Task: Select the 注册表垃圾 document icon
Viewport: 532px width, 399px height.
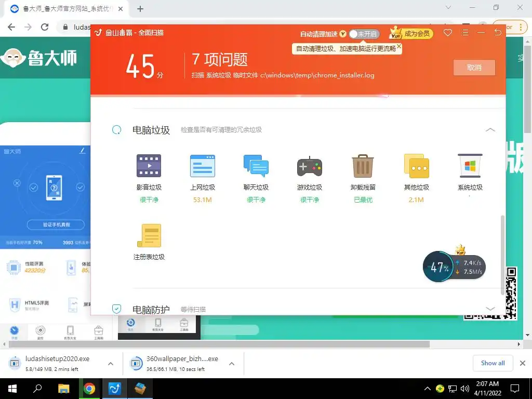Action: point(149,235)
